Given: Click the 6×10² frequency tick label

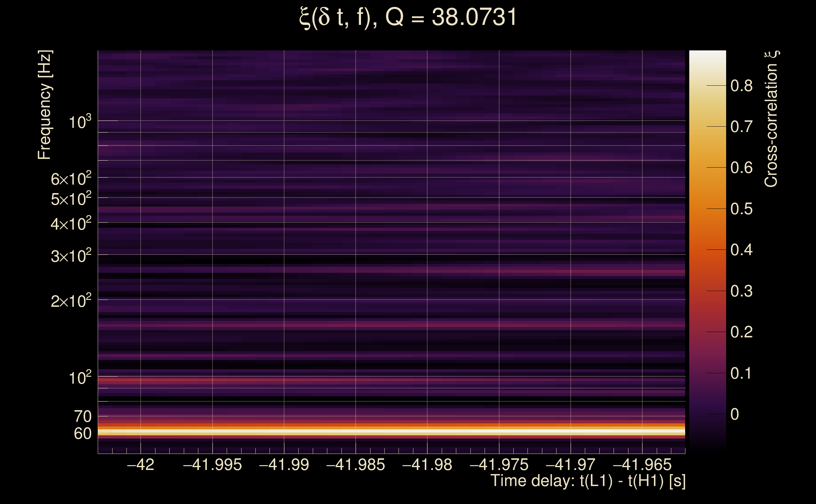Looking at the screenshot, I should (x=71, y=179).
